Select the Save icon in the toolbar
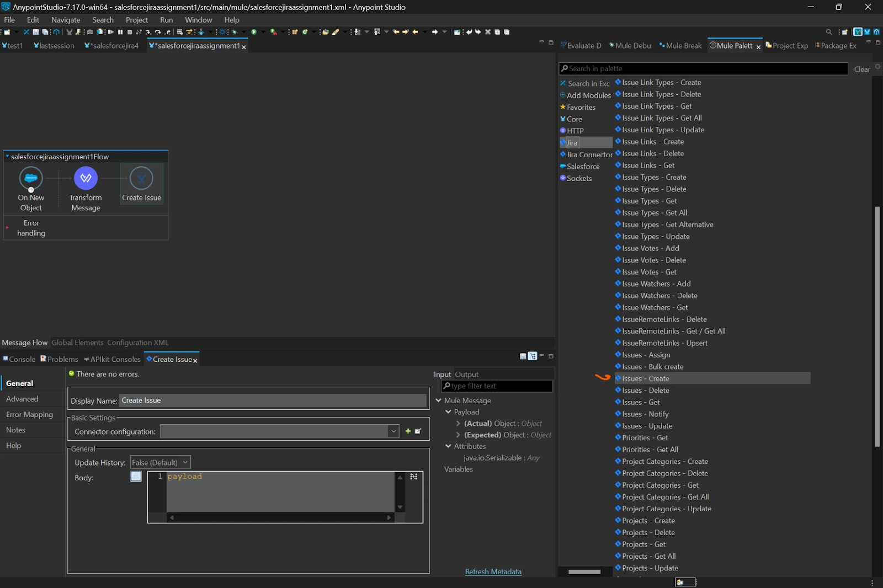Screen dimensions: 883x588 (35, 32)
